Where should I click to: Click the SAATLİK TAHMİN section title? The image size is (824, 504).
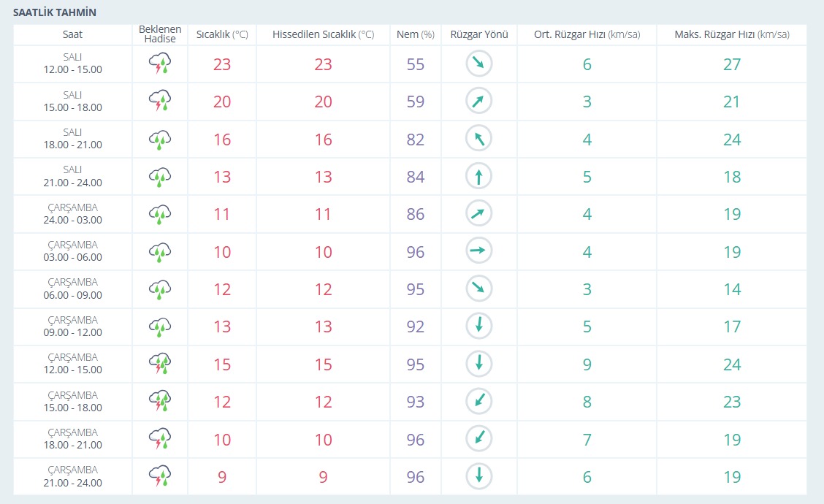coord(55,12)
